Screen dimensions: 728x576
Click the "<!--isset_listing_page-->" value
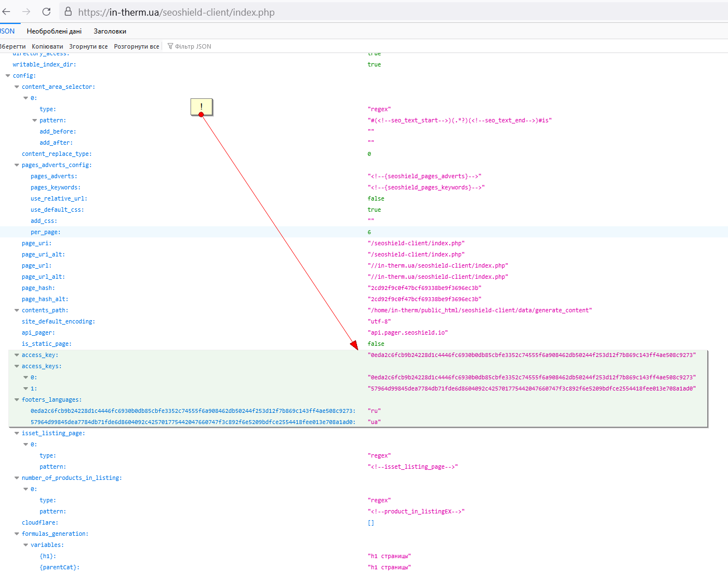pyautogui.click(x=413, y=467)
